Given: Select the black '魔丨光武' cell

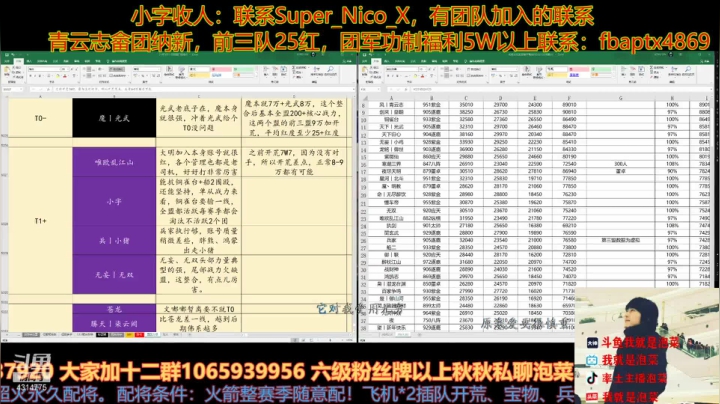Looking at the screenshot, I should tap(114, 118).
